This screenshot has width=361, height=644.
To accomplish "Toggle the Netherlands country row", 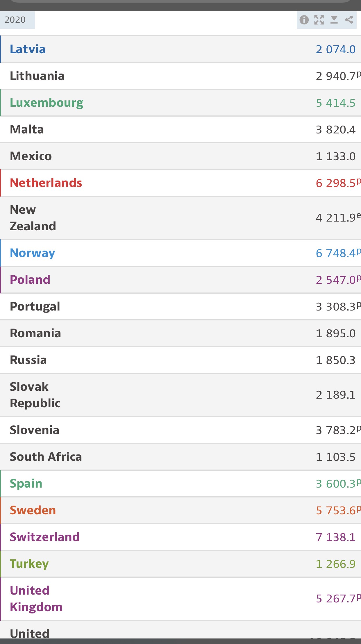I will [x=180, y=183].
